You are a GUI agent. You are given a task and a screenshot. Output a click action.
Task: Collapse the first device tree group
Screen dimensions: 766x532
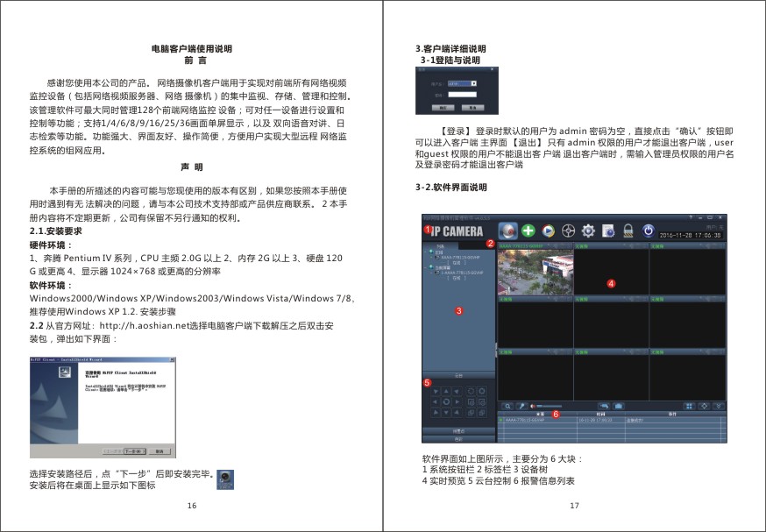pos(425,252)
